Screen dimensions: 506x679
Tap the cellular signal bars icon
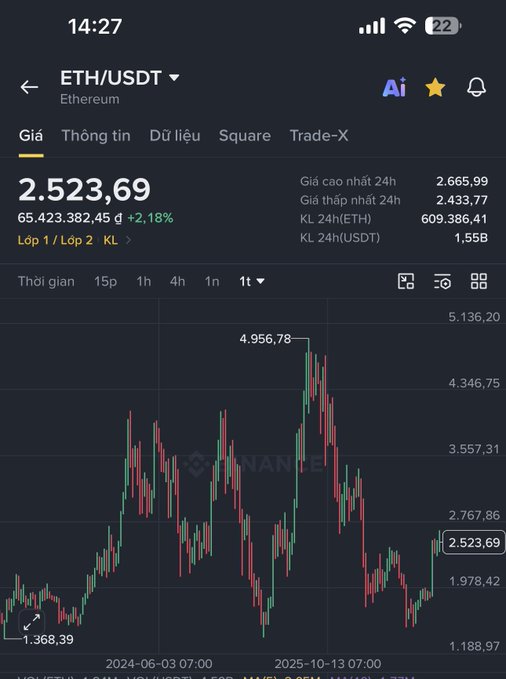[372, 26]
